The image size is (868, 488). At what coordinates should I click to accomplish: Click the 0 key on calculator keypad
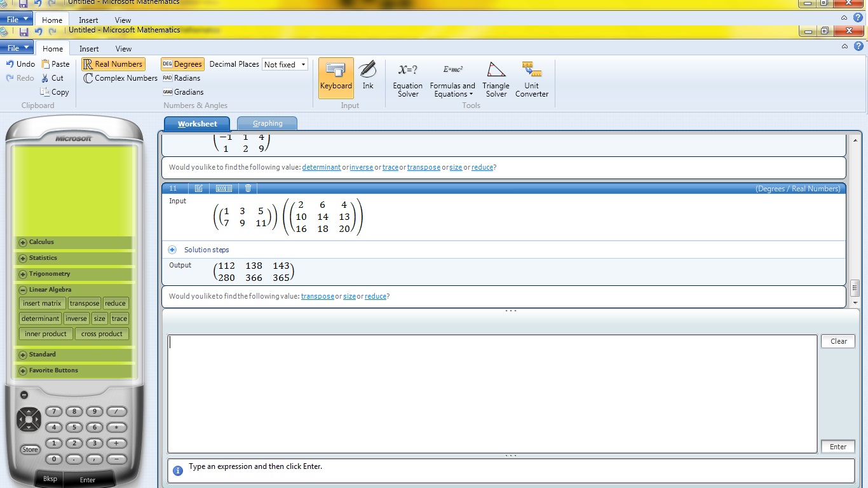click(54, 459)
